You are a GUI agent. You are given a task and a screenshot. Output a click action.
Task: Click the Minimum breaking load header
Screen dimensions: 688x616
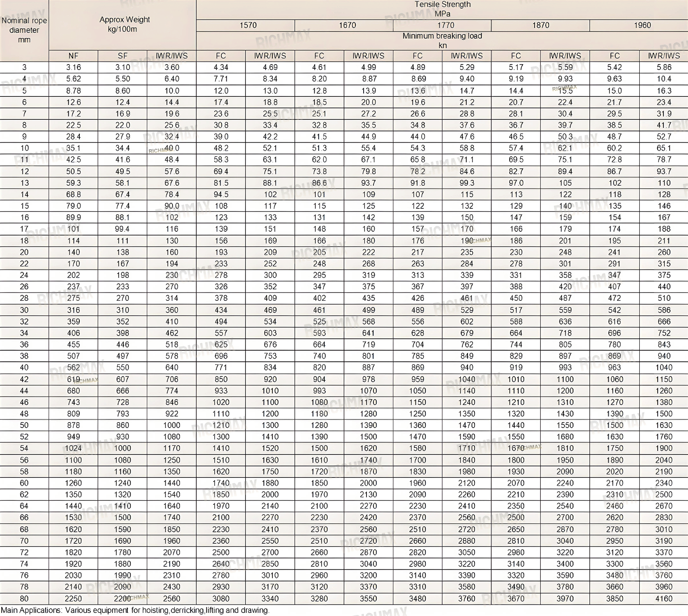[x=442, y=40]
